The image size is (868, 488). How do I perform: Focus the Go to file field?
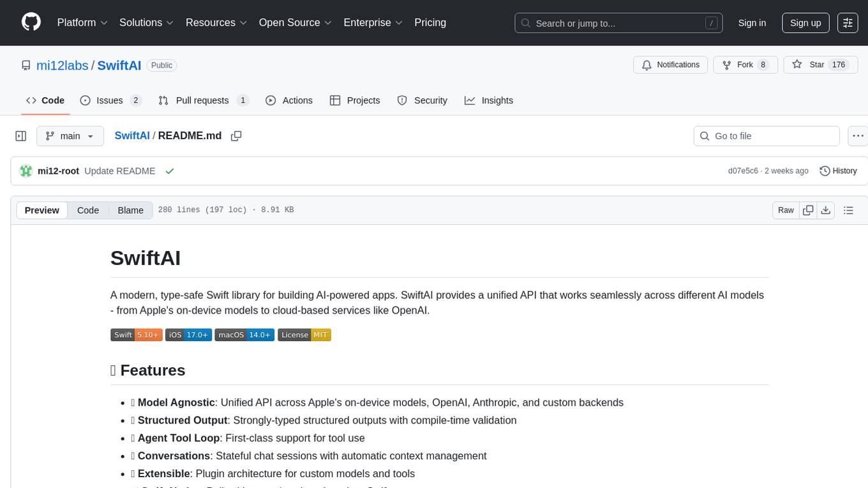click(767, 136)
